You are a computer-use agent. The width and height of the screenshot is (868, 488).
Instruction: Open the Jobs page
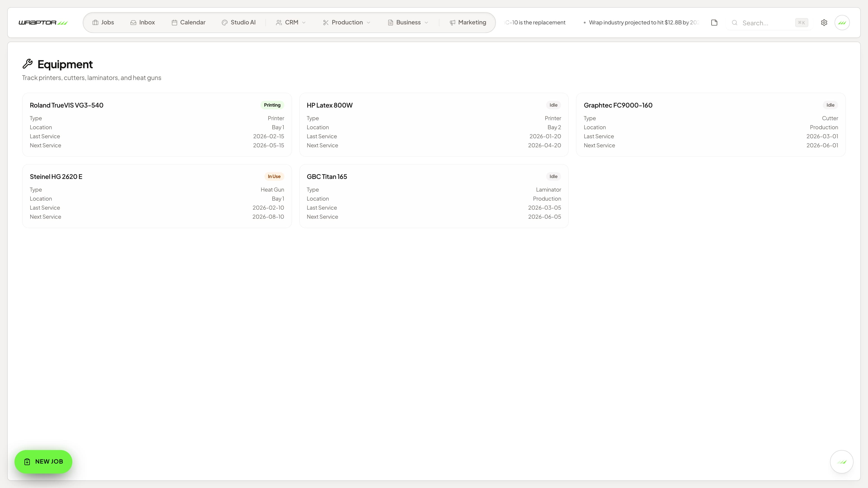(x=103, y=23)
